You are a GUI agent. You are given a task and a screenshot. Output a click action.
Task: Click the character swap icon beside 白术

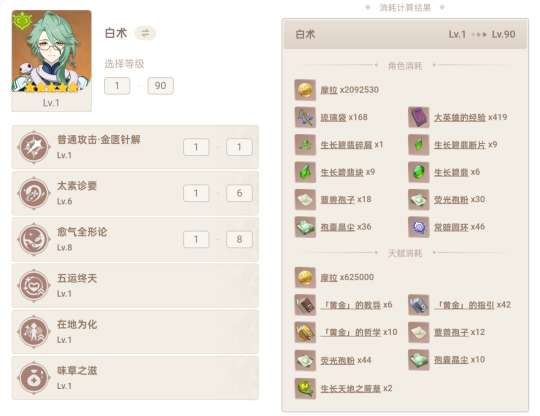point(145,33)
